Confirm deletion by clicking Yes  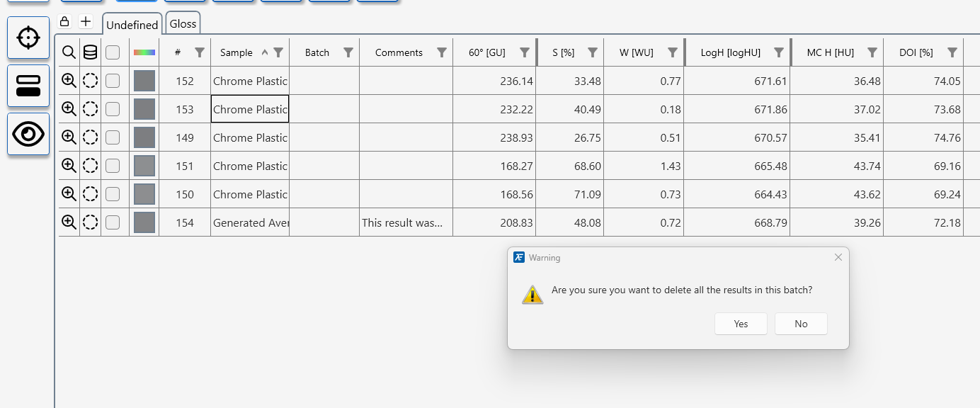741,324
